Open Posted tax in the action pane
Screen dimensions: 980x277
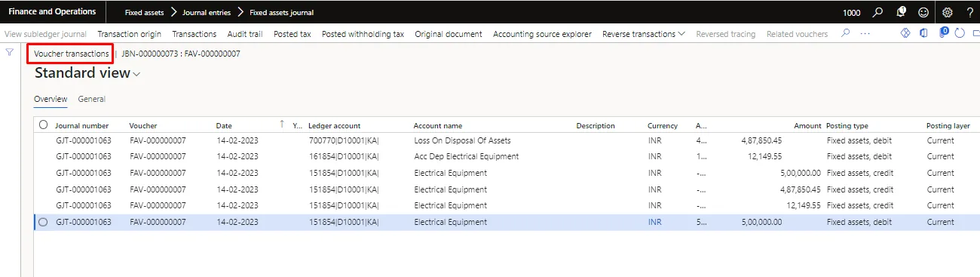(x=292, y=34)
